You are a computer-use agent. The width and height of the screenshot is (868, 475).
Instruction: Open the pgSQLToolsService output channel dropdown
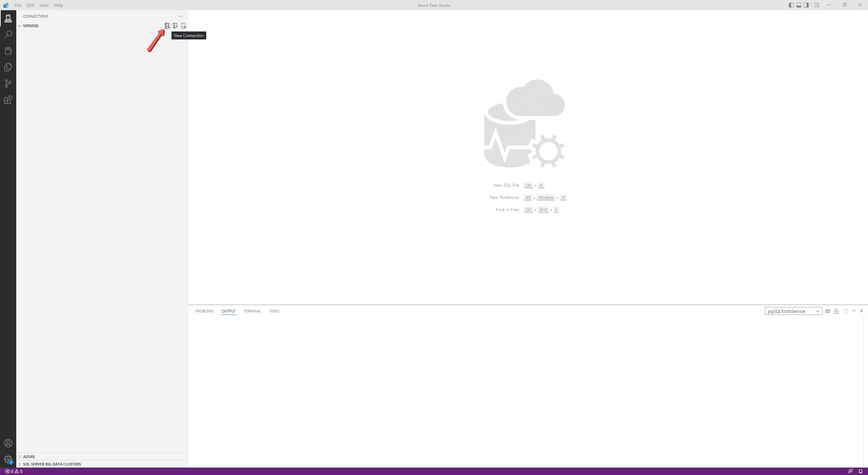click(793, 311)
